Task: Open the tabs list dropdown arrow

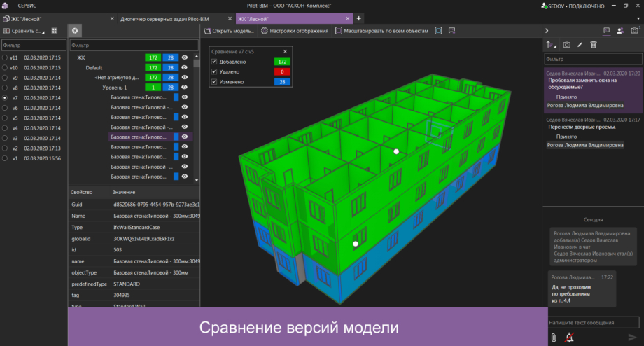Action: click(x=638, y=18)
